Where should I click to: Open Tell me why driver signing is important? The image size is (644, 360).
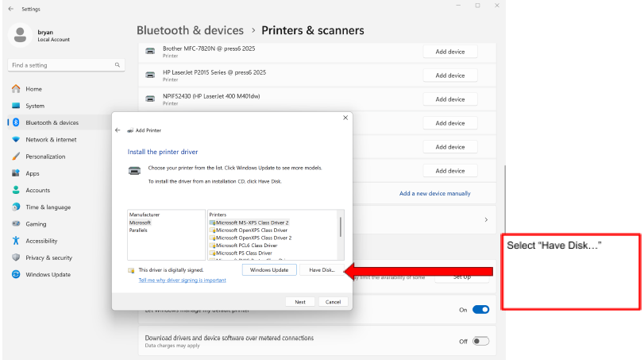182,281
